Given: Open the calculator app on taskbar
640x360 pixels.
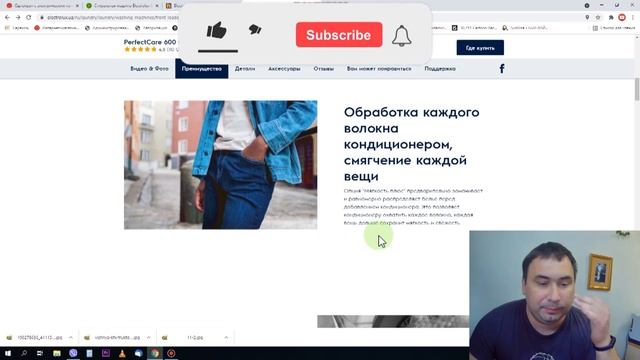Looking at the screenshot, I should (89, 353).
